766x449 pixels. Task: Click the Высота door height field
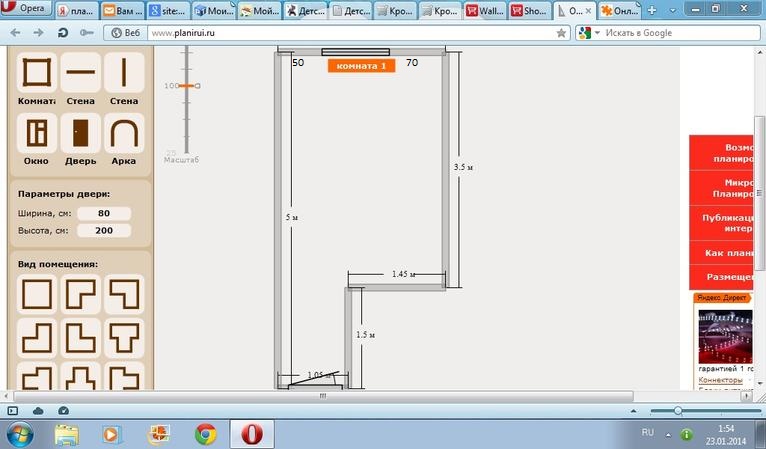(103, 230)
